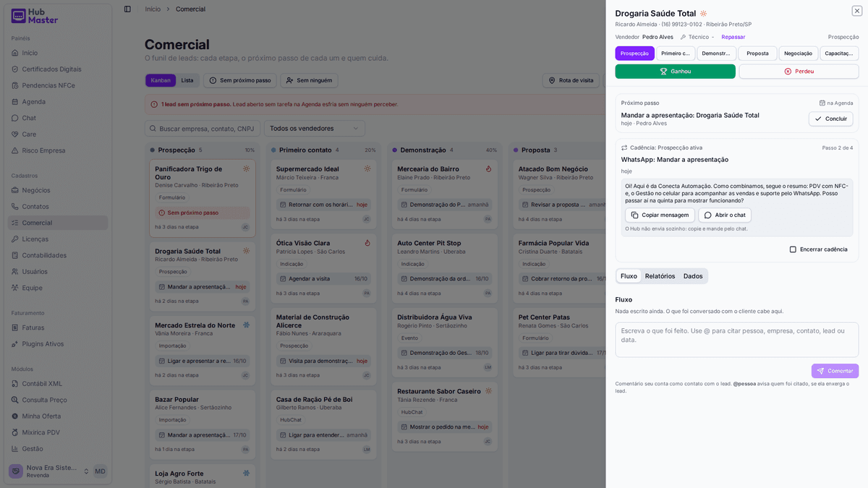Click Abrir o chat button
Screen dimensions: 868x488
coord(725,215)
